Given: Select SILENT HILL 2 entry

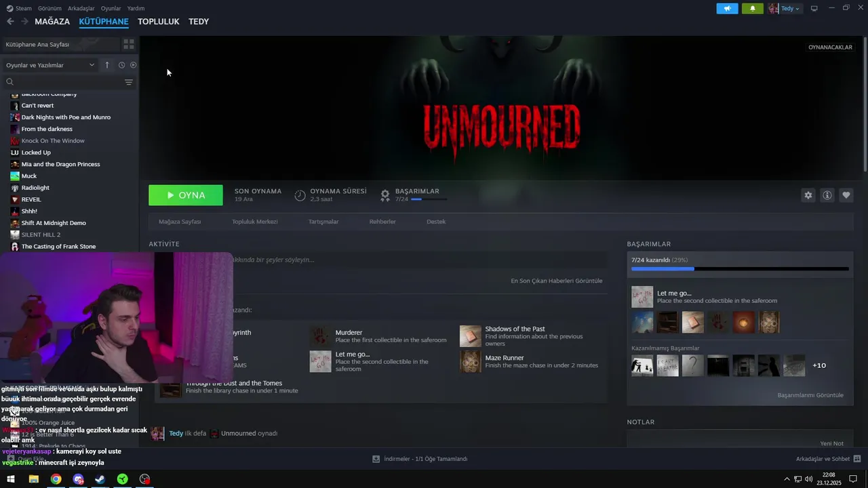Looking at the screenshot, I should 41,235.
